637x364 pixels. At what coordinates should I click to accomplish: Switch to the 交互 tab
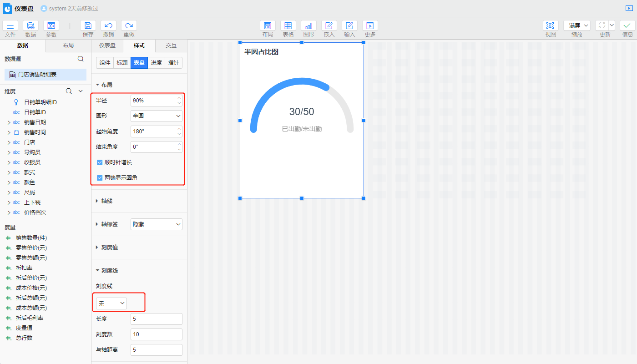pos(171,45)
